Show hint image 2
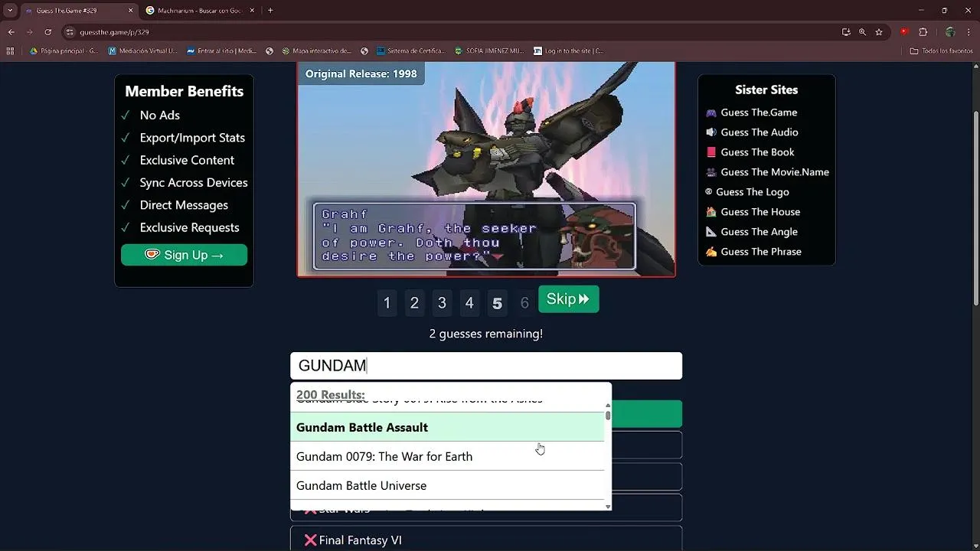 coord(414,303)
